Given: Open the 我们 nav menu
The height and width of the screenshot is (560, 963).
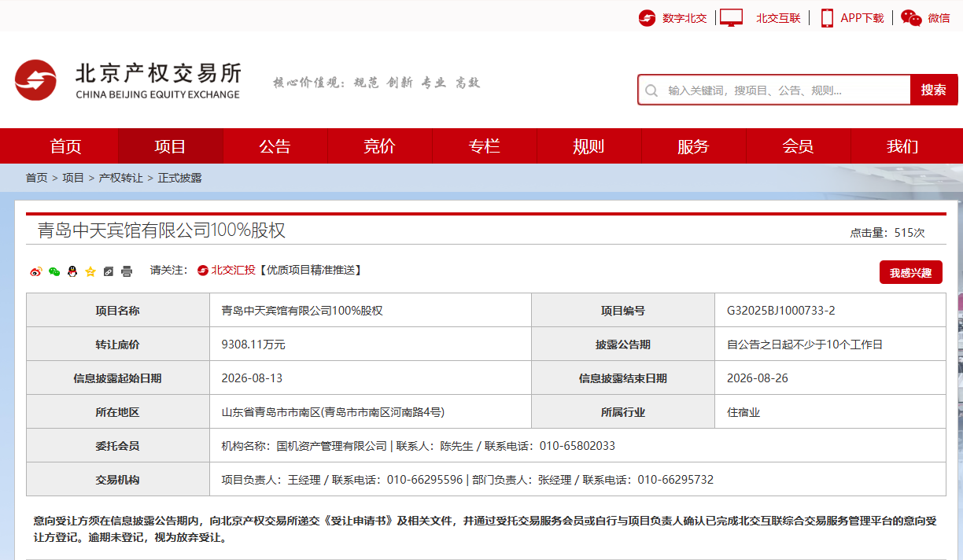Looking at the screenshot, I should pos(902,146).
